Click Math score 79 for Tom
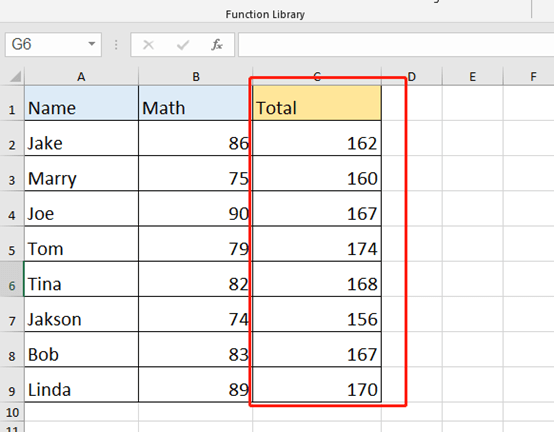This screenshot has height=432, width=554. pyautogui.click(x=196, y=244)
